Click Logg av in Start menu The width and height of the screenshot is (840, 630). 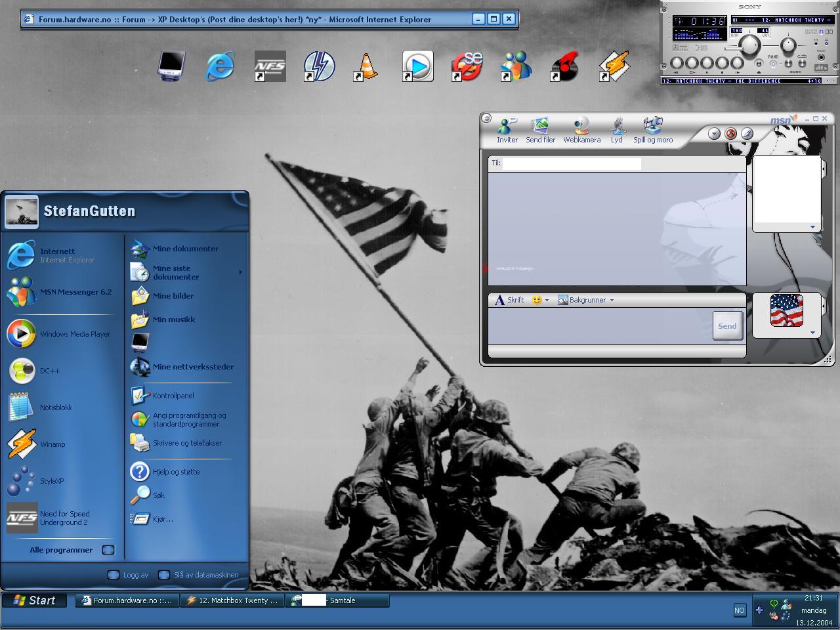point(128,575)
